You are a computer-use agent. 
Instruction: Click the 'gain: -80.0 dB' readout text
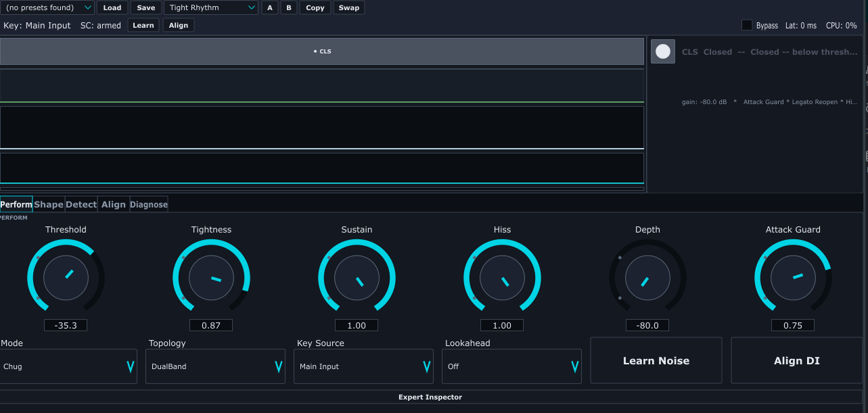[704, 102]
